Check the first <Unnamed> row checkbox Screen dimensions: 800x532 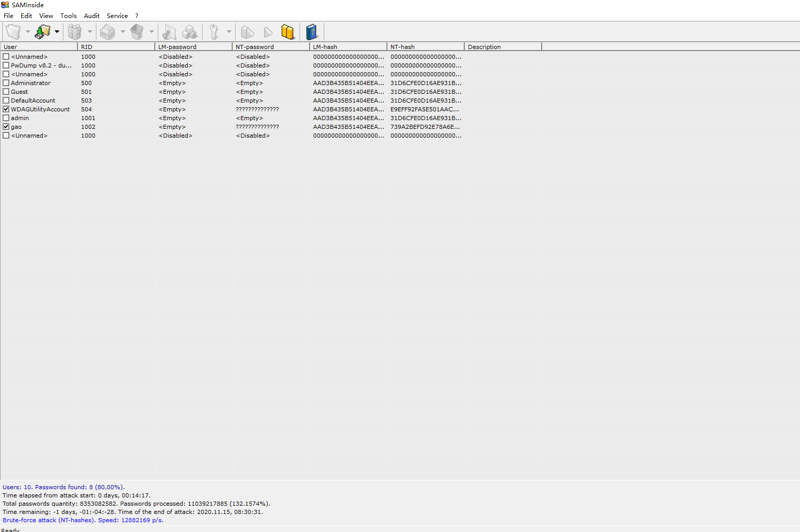6,57
